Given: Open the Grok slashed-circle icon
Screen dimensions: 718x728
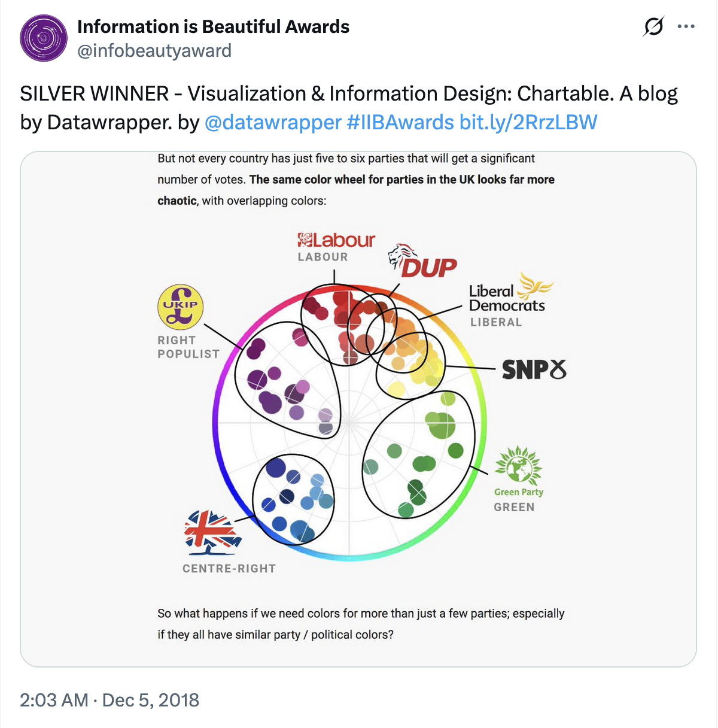Looking at the screenshot, I should pyautogui.click(x=653, y=27).
